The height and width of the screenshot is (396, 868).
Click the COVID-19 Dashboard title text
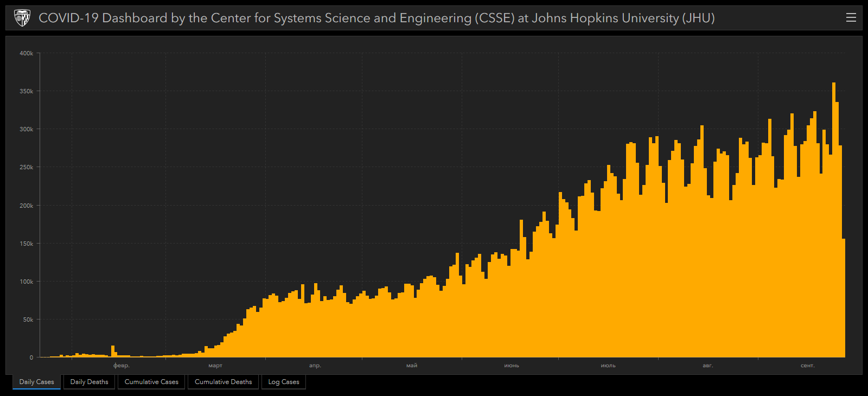376,18
